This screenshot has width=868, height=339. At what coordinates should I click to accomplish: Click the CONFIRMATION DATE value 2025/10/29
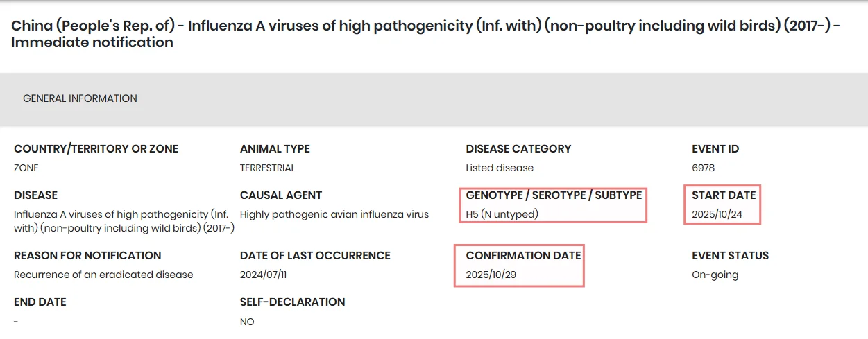(491, 275)
